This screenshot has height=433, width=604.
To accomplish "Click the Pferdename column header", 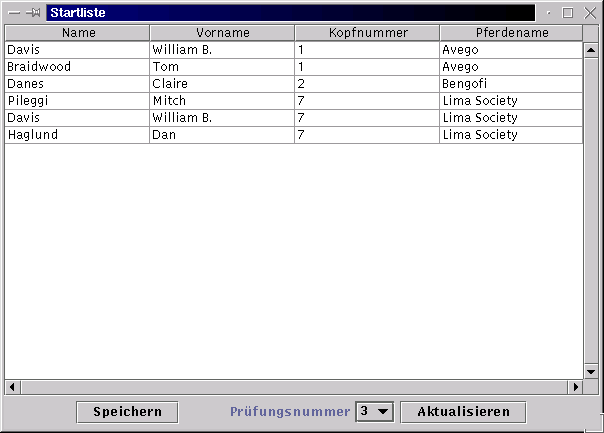I will pyautogui.click(x=511, y=33).
